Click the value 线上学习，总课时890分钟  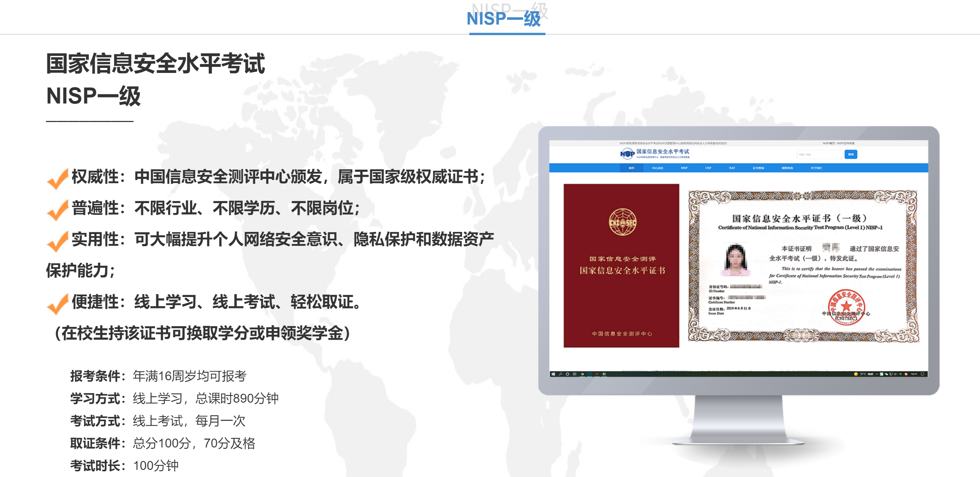(206, 399)
